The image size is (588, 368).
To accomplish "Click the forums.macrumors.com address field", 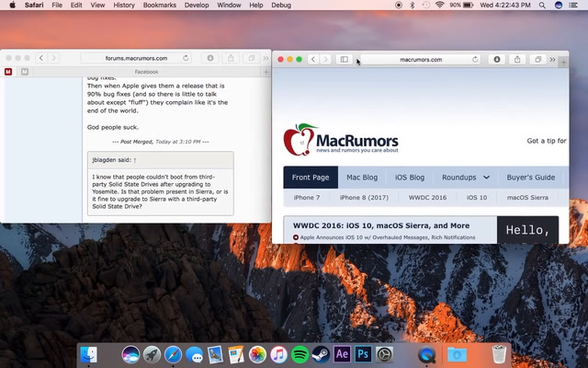I will 136,58.
